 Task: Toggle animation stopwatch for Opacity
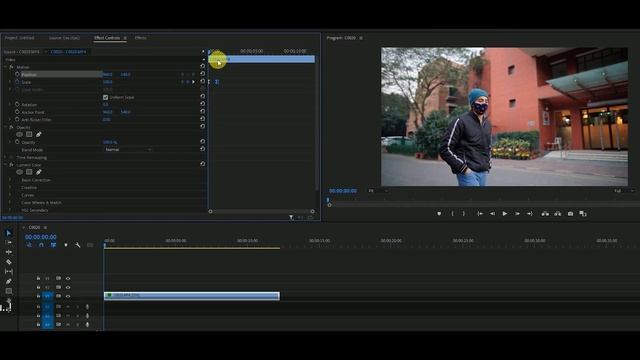17,142
